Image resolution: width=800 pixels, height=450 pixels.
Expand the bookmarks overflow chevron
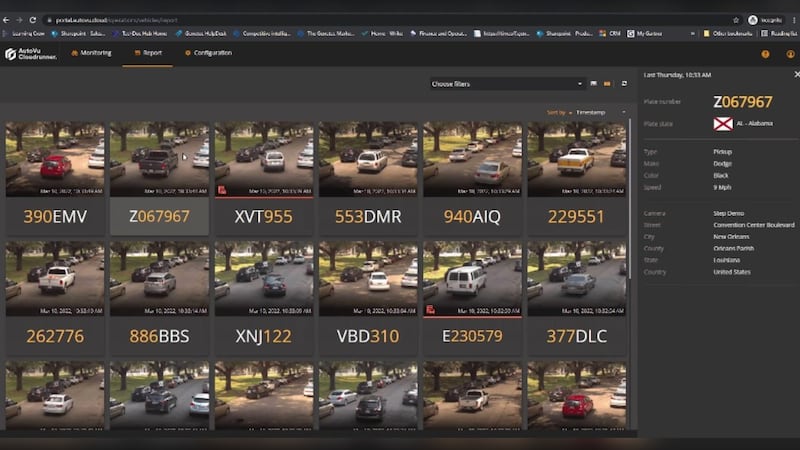click(692, 33)
